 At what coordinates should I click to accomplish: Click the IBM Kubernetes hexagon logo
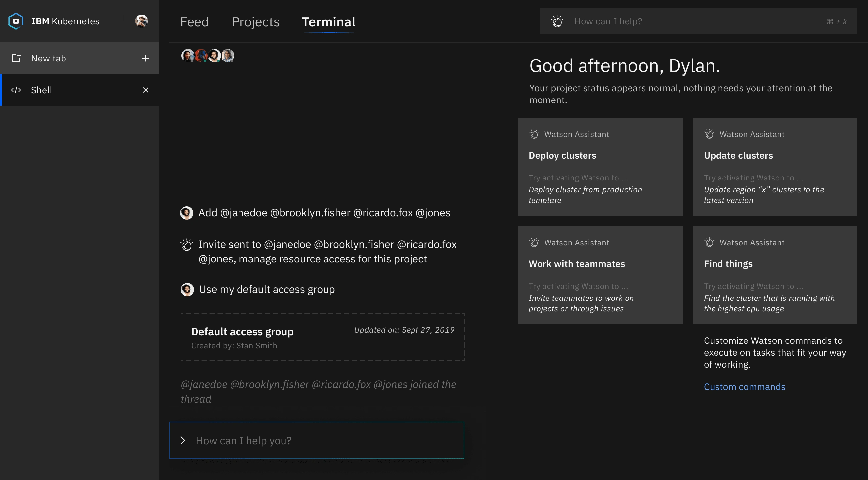(16, 21)
